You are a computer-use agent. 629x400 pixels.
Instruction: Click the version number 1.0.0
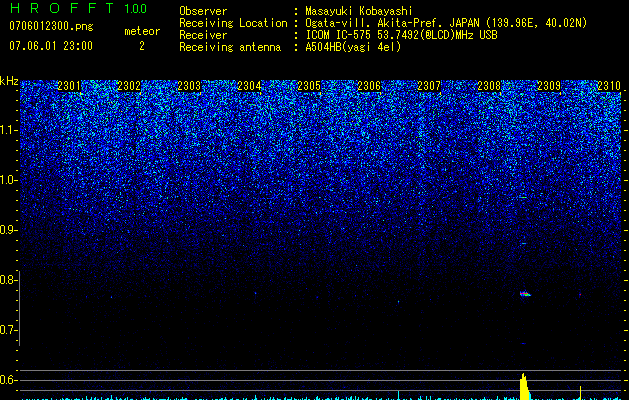pyautogui.click(x=135, y=8)
